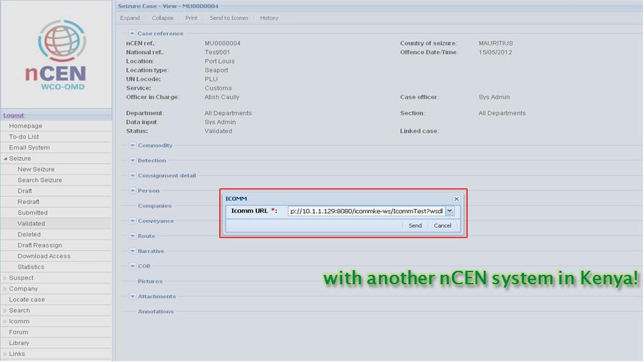Expand the Conveyance section
The height and width of the screenshot is (362, 644).
tap(132, 221)
